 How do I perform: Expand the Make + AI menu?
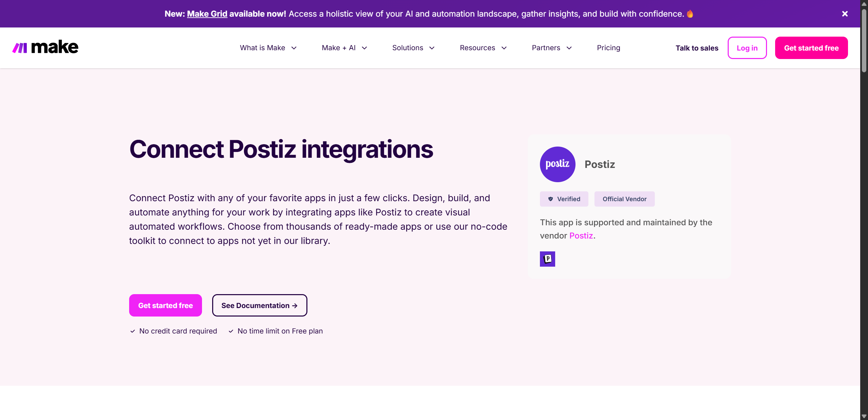(344, 48)
